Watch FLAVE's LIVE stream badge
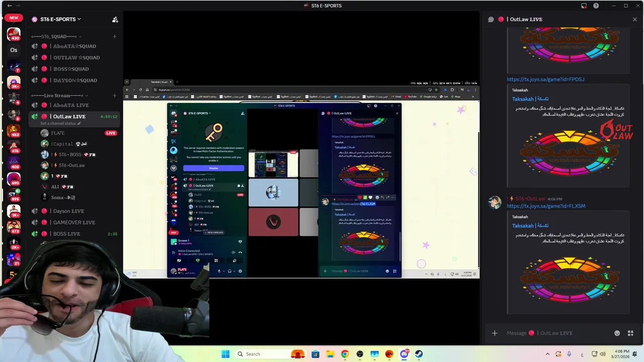 [x=111, y=133]
